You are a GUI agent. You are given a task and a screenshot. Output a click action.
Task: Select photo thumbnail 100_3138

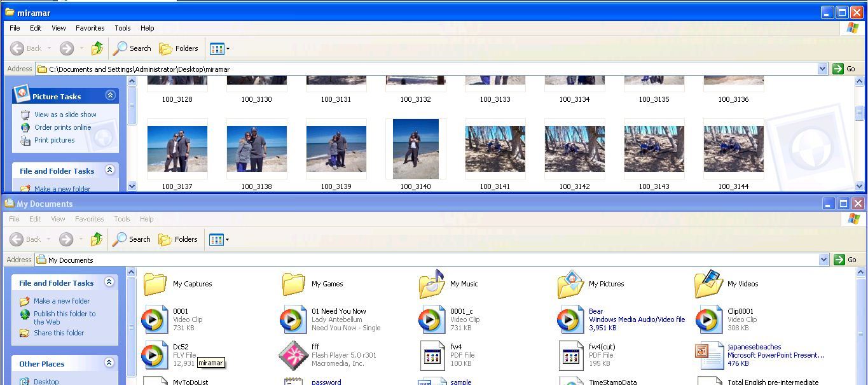pos(256,149)
